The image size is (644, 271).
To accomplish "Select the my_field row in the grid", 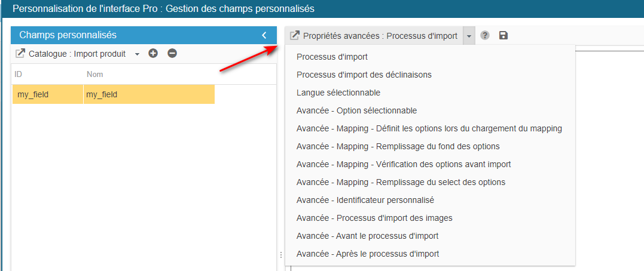I will click(x=114, y=94).
